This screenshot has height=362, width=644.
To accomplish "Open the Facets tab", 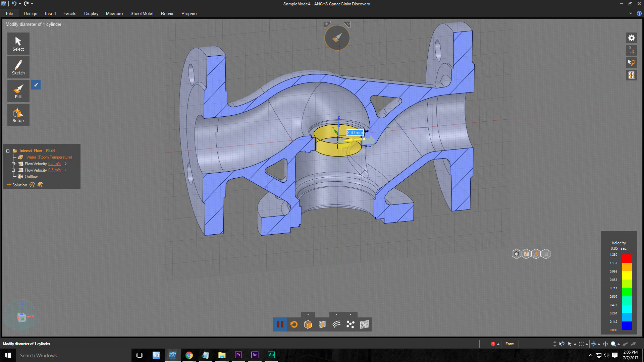I will click(70, 13).
